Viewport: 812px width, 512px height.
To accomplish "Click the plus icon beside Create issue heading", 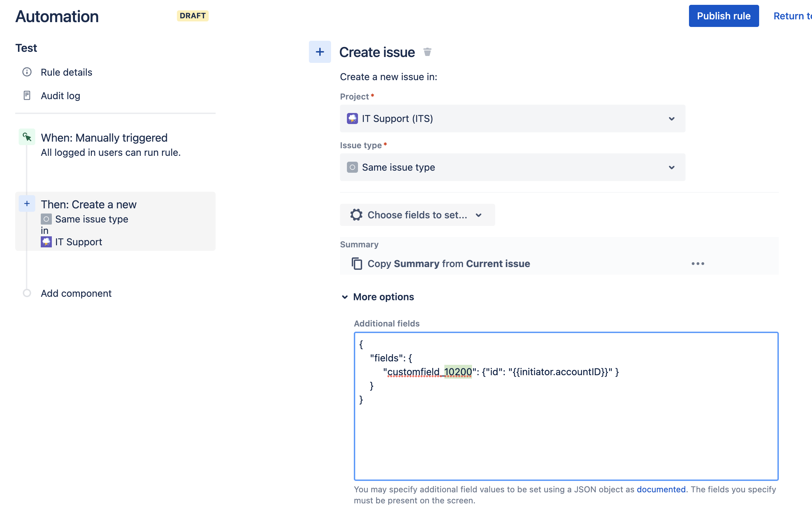I will [x=319, y=52].
